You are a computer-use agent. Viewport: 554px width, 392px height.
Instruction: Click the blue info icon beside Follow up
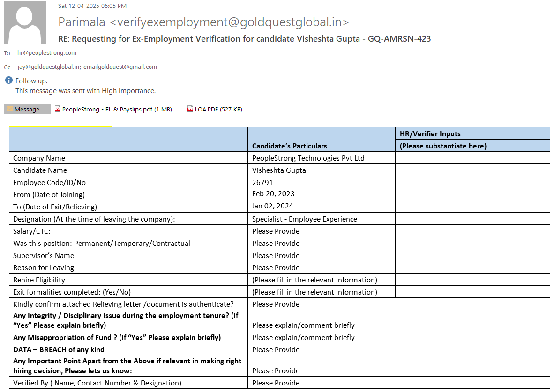pyautogui.click(x=8, y=81)
